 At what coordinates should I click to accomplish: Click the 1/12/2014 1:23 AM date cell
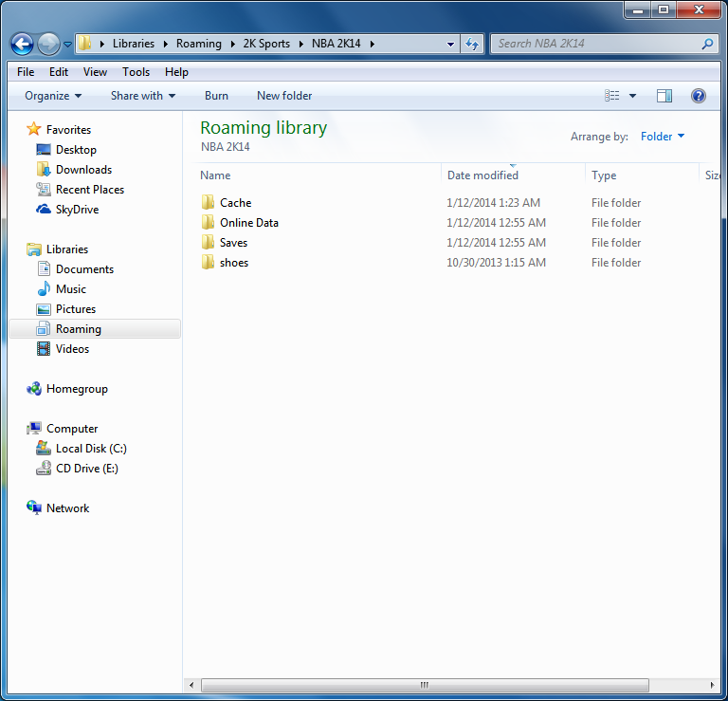point(493,203)
